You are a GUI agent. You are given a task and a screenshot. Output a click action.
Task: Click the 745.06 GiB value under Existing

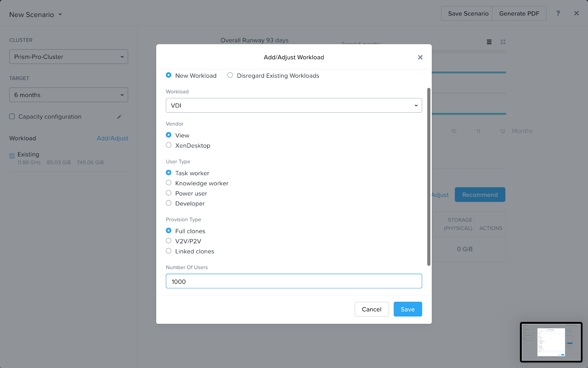[90, 162]
